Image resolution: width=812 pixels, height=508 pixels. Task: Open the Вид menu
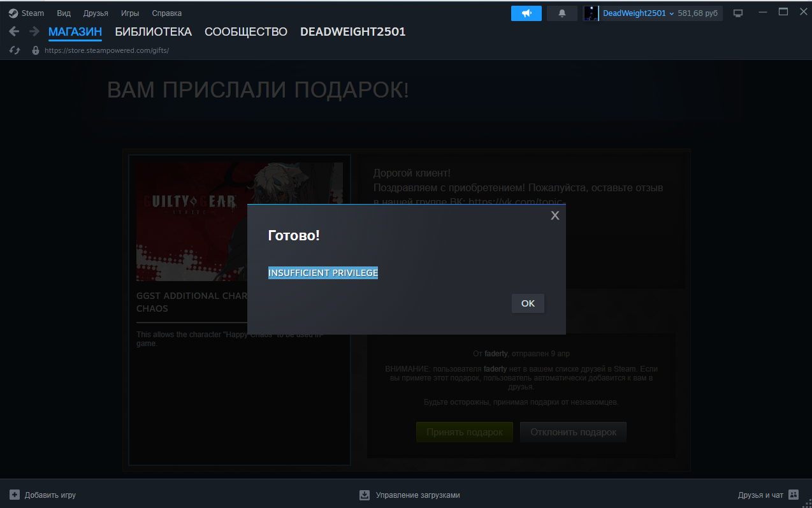pyautogui.click(x=64, y=13)
